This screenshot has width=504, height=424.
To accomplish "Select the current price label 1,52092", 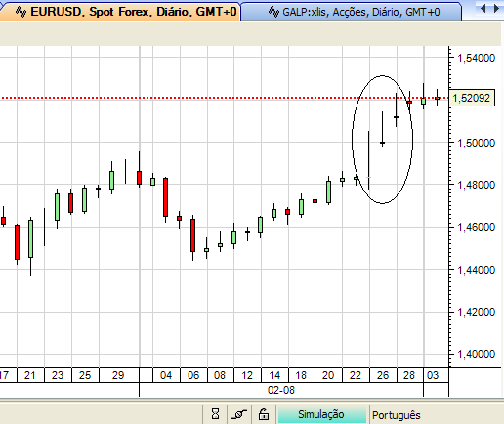I will [x=472, y=98].
